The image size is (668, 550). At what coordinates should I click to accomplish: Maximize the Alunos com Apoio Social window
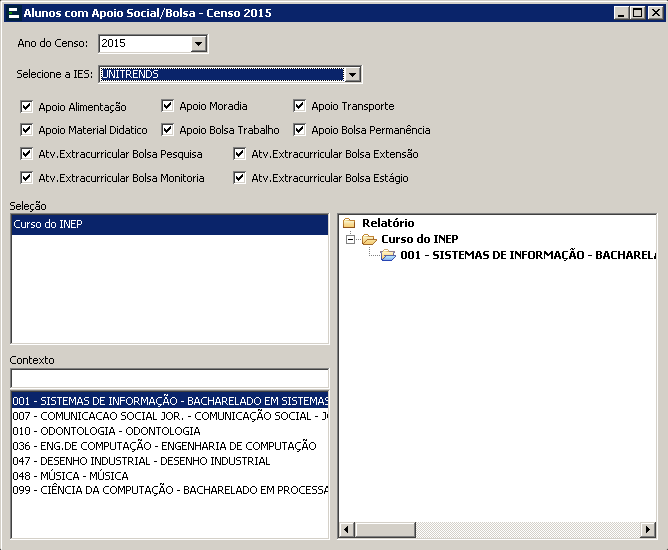click(637, 13)
